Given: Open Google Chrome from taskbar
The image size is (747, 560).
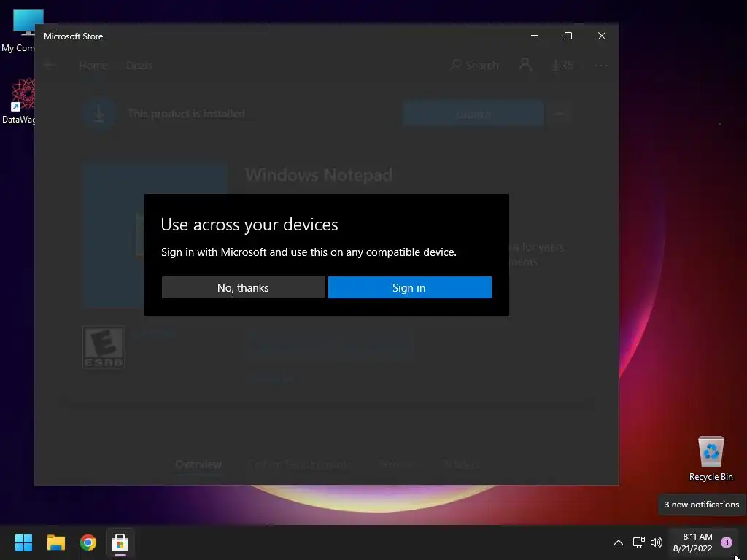Looking at the screenshot, I should (88, 542).
